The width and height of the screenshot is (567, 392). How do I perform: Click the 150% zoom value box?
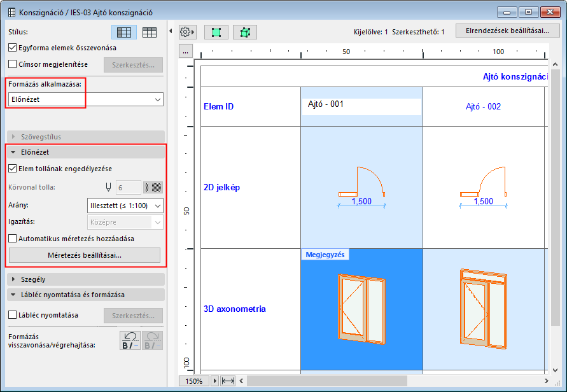[194, 381]
